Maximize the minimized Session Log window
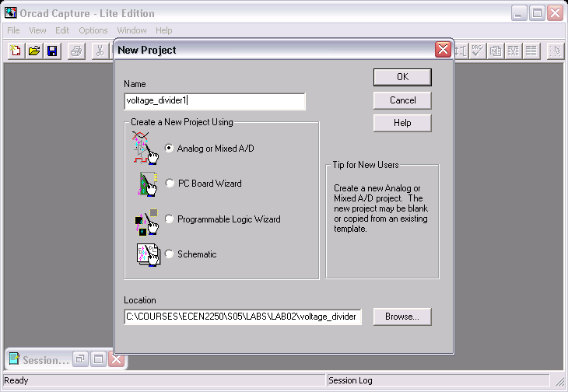This screenshot has height=392, width=568. click(98, 359)
